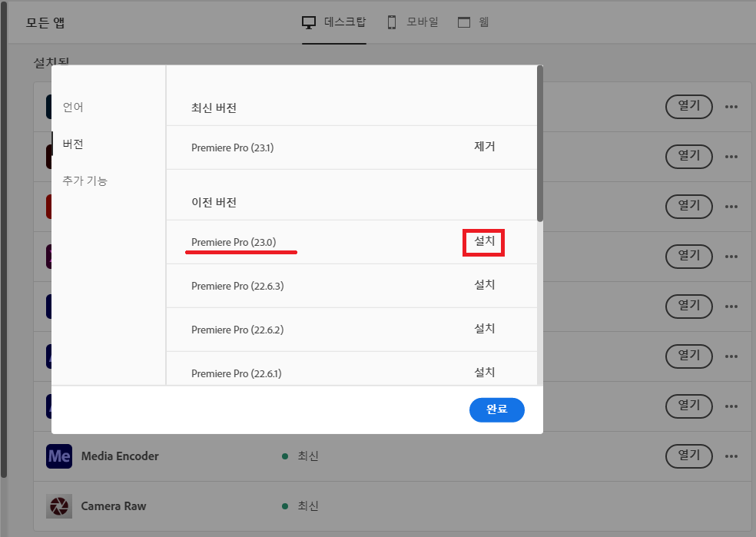Click the Premiere Pro (22.6.1) version label
756x537 pixels.
(x=237, y=373)
